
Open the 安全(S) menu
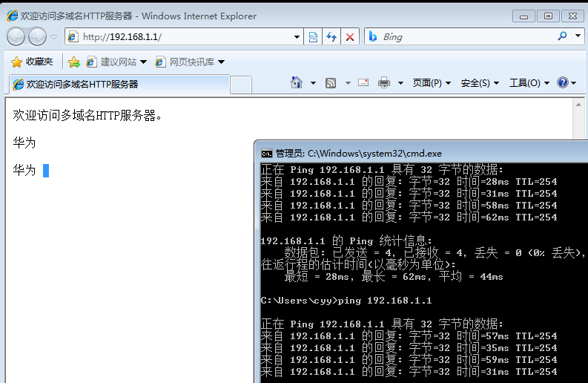(480, 82)
